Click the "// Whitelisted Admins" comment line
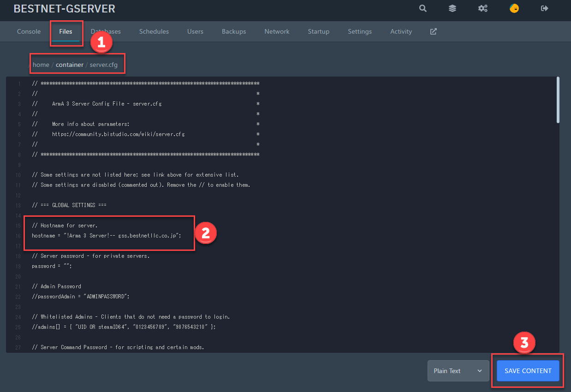This screenshot has height=392, width=571. 131,317
